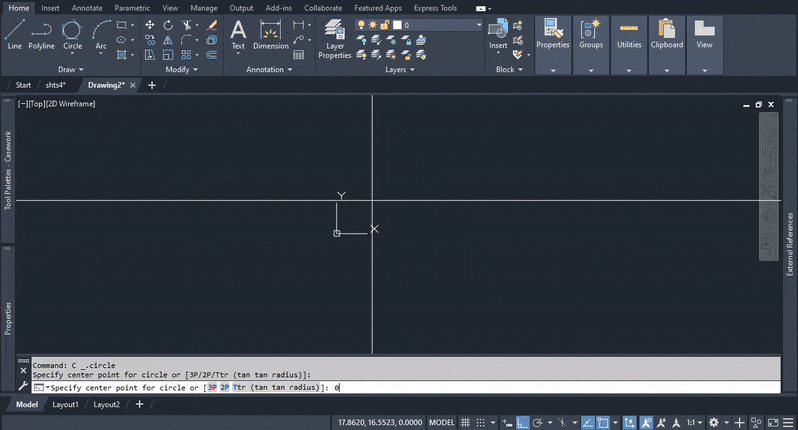Viewport: 798px width, 430px height.
Task: Toggle dynamic input near cursor icon
Action: click(x=507, y=422)
